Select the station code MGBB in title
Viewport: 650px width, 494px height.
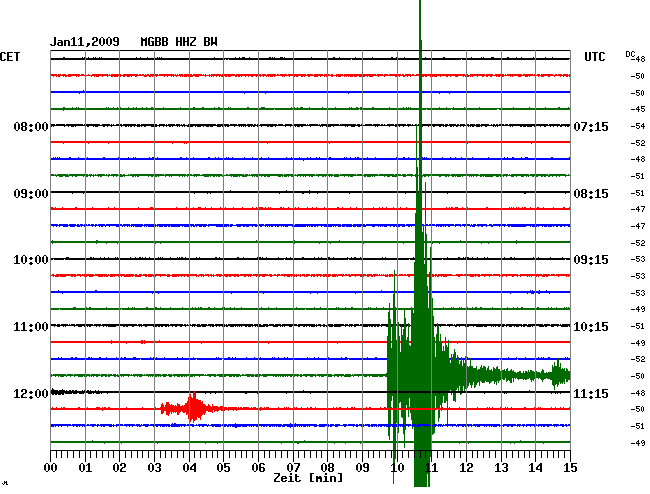click(154, 42)
